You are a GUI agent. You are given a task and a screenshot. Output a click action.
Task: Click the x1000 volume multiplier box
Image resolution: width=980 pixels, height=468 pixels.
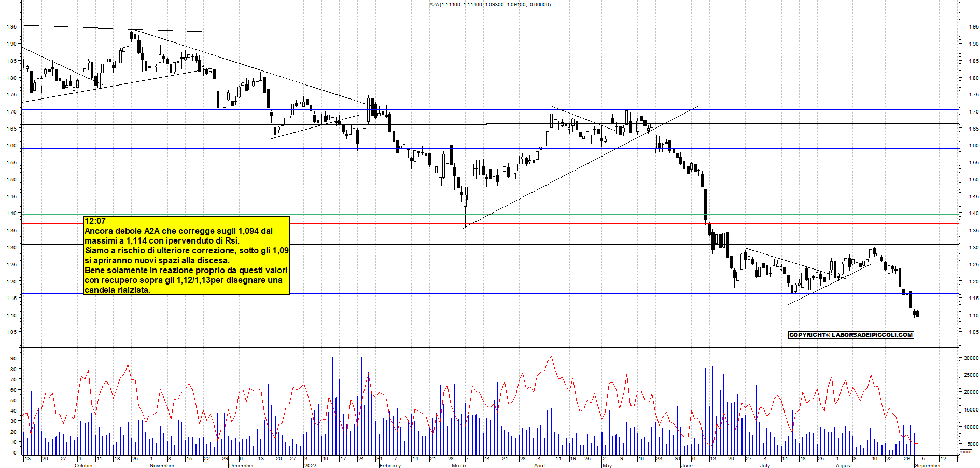(966, 452)
